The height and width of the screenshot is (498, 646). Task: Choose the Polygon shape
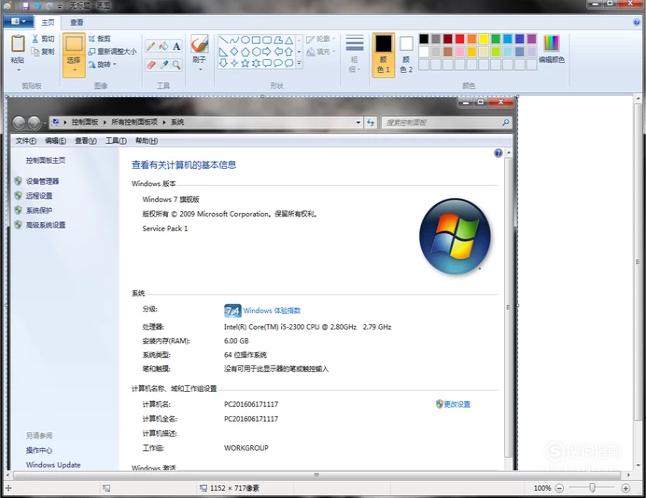point(278,40)
